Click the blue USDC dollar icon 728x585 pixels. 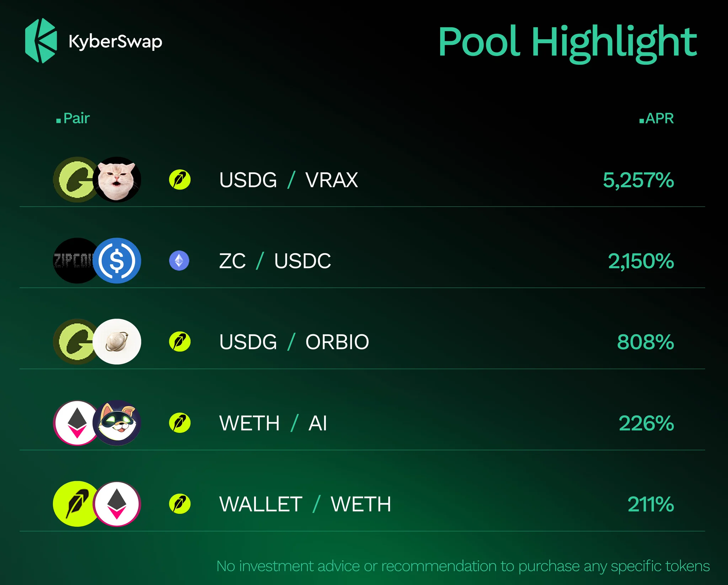[117, 261]
